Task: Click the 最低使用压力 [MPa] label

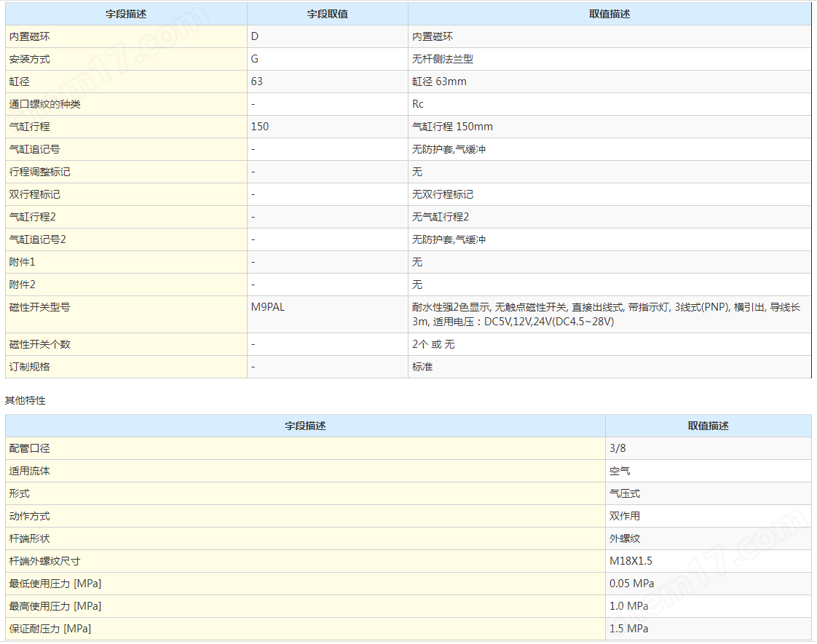Action: pos(55,584)
